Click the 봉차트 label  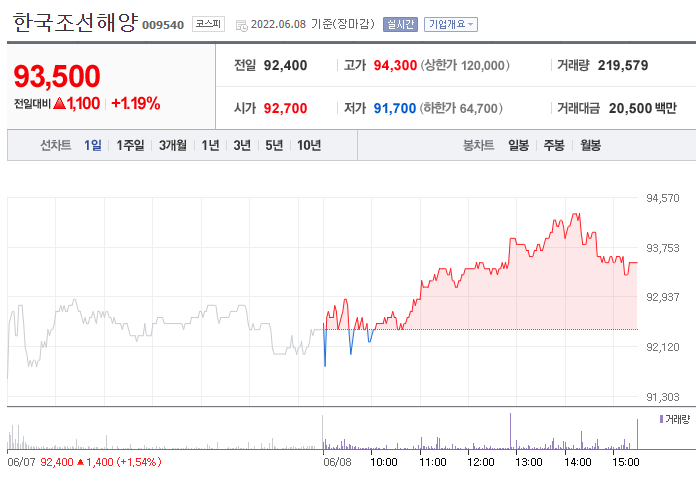[478, 145]
